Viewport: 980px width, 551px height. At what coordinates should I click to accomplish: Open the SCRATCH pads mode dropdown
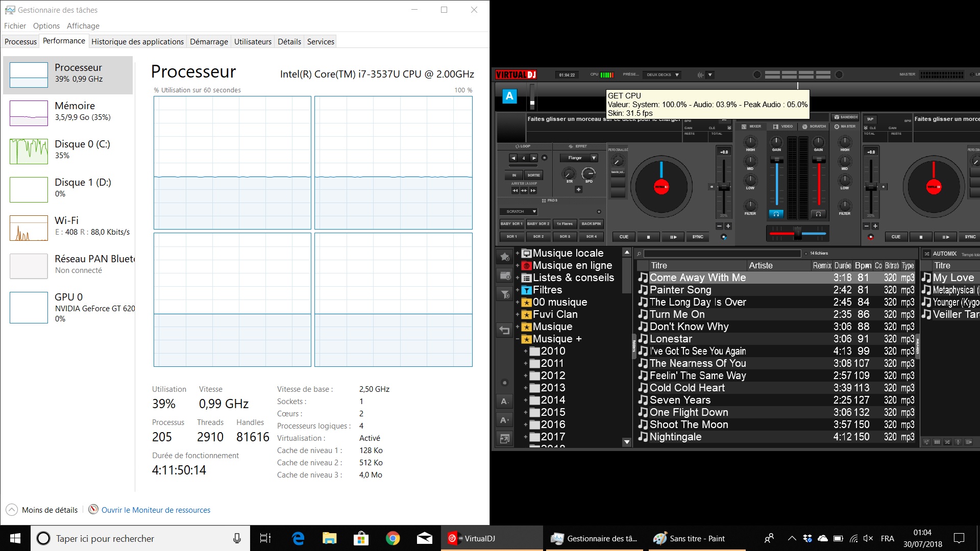click(518, 211)
